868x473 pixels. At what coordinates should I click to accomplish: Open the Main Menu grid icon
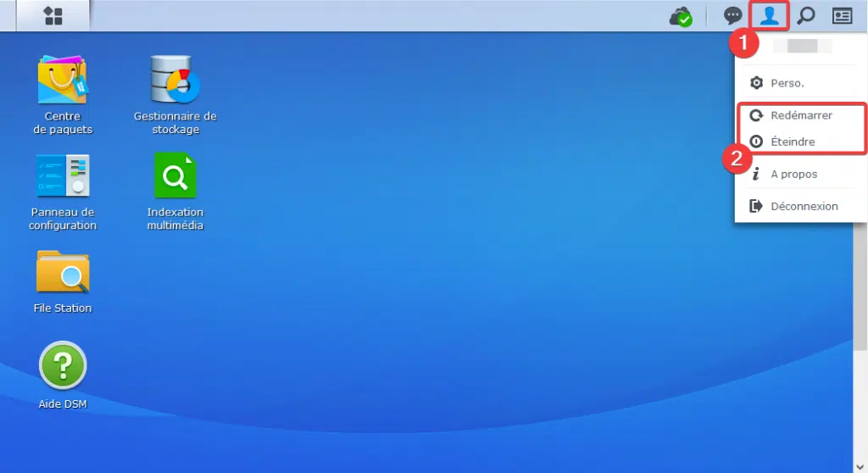[53, 15]
